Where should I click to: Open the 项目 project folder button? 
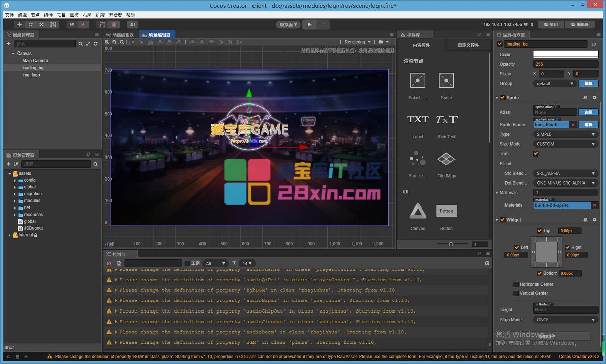click(x=551, y=24)
